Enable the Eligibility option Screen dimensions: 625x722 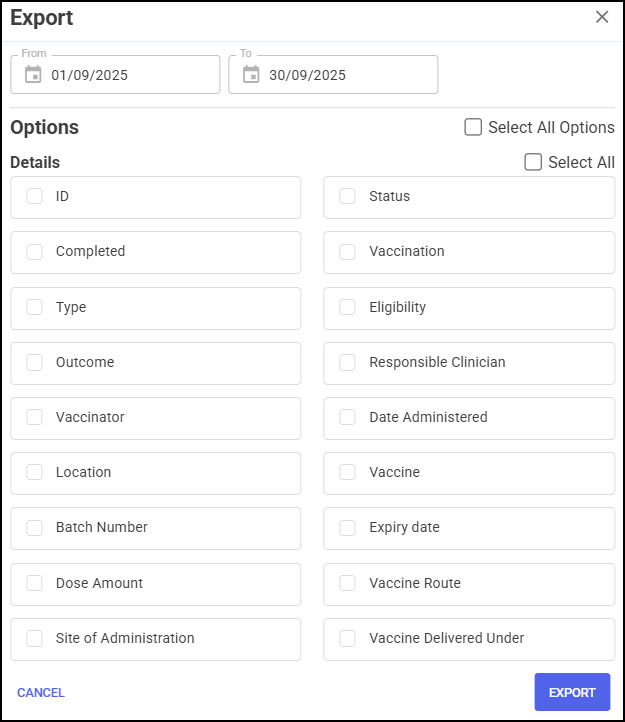click(x=348, y=307)
